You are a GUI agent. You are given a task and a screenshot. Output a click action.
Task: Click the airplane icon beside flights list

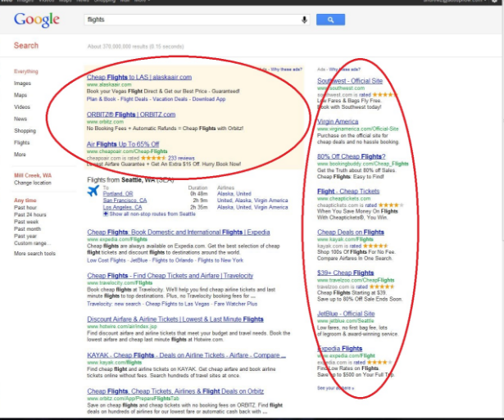point(93,191)
